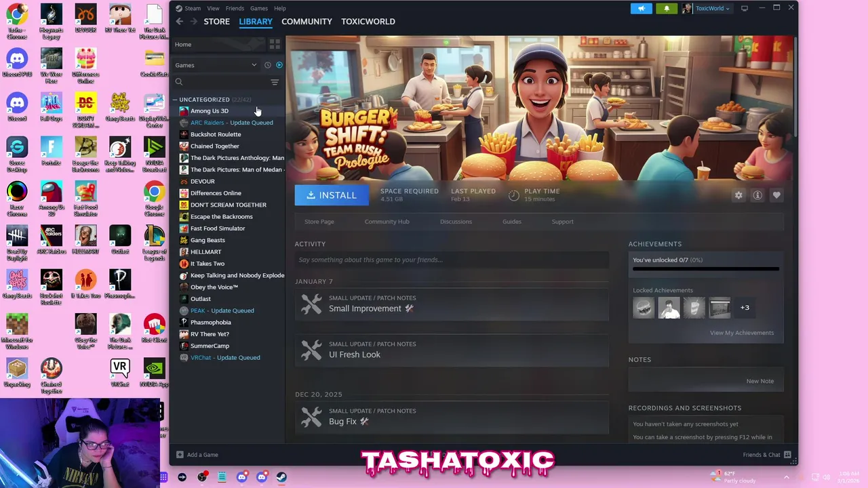868x488 pixels.
Task: Create a New Note
Action: (x=760, y=381)
